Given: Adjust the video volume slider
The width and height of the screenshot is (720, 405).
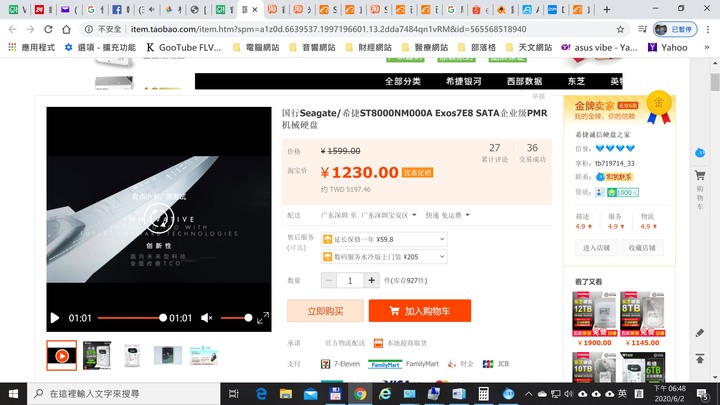Looking at the screenshot, I should [x=236, y=318].
